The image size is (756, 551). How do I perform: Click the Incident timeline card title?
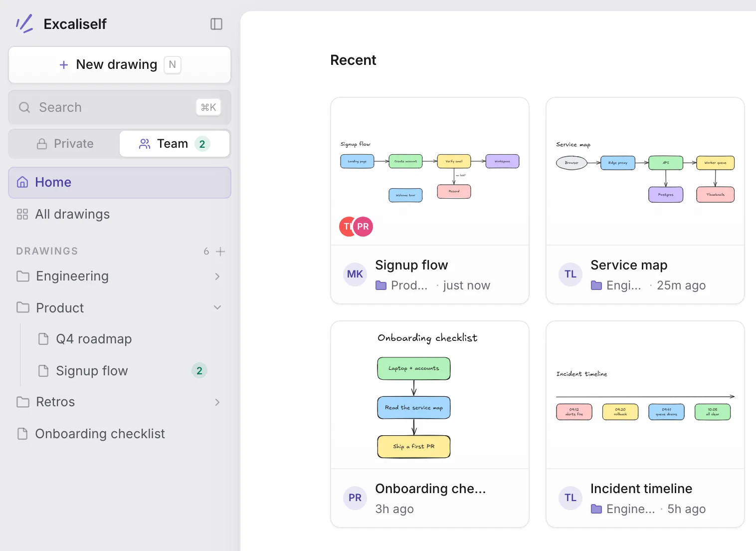[641, 489]
